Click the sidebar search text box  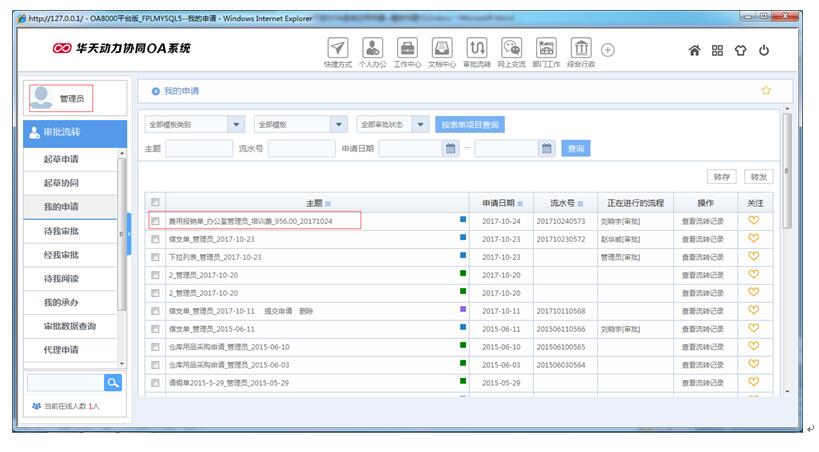66,383
